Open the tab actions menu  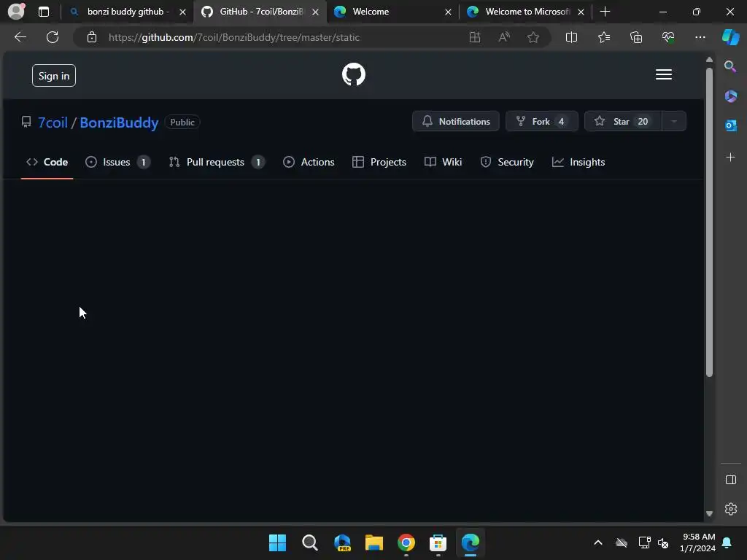pos(44,12)
